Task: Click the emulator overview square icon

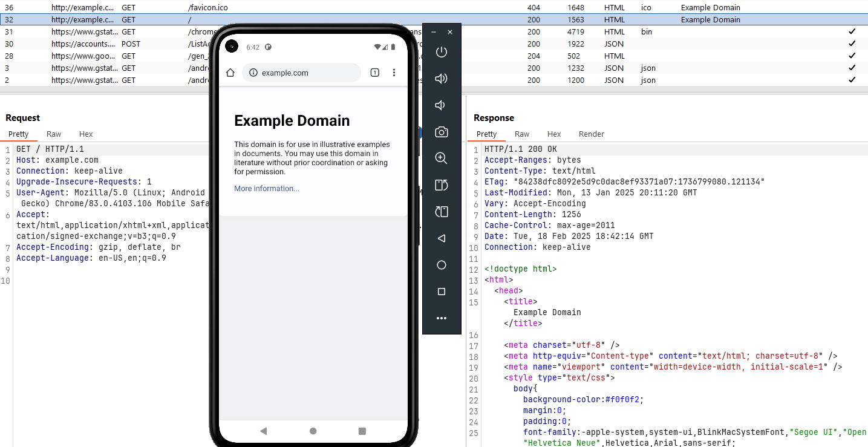Action: coord(442,292)
